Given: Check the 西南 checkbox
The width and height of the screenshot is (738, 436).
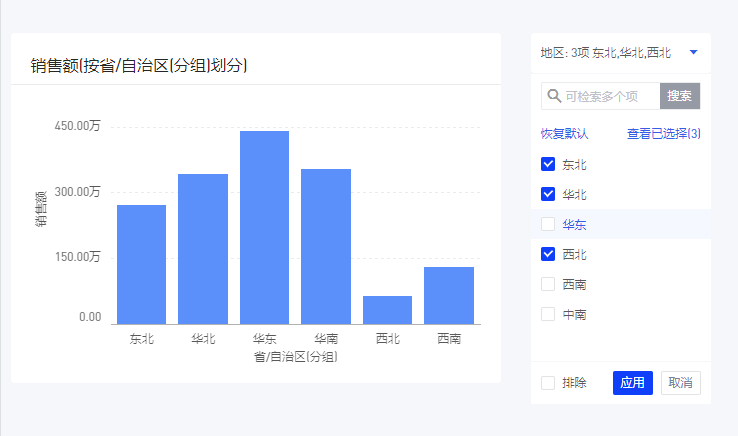Looking at the screenshot, I should (547, 284).
